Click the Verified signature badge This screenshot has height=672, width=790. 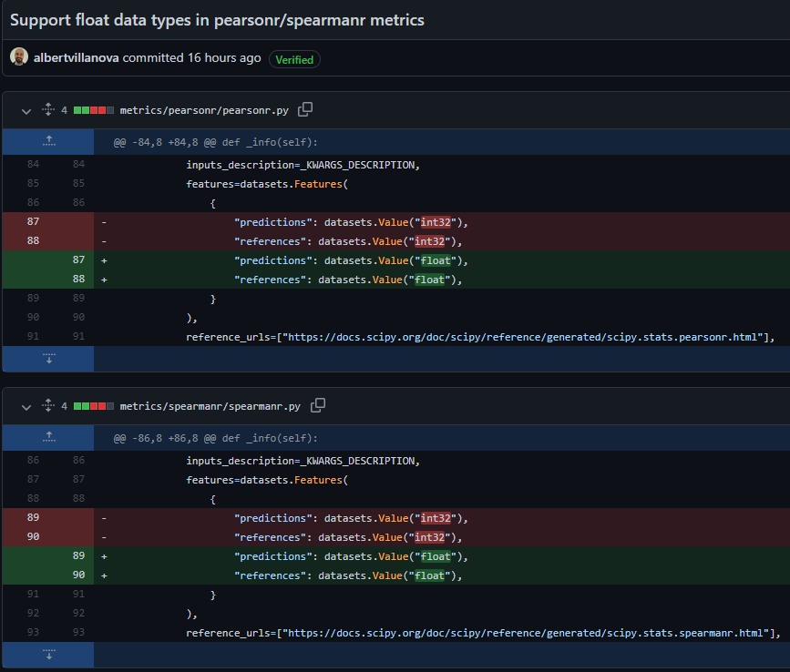click(x=294, y=59)
